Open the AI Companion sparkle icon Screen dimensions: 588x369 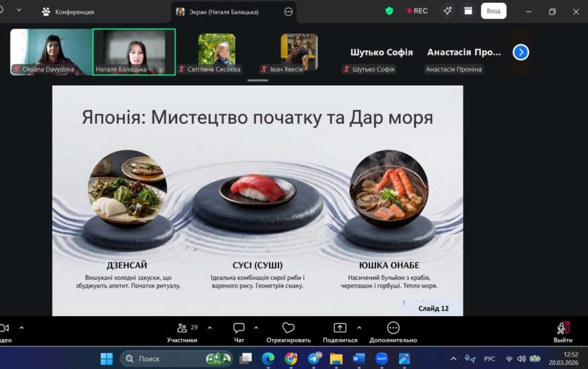coord(447,11)
